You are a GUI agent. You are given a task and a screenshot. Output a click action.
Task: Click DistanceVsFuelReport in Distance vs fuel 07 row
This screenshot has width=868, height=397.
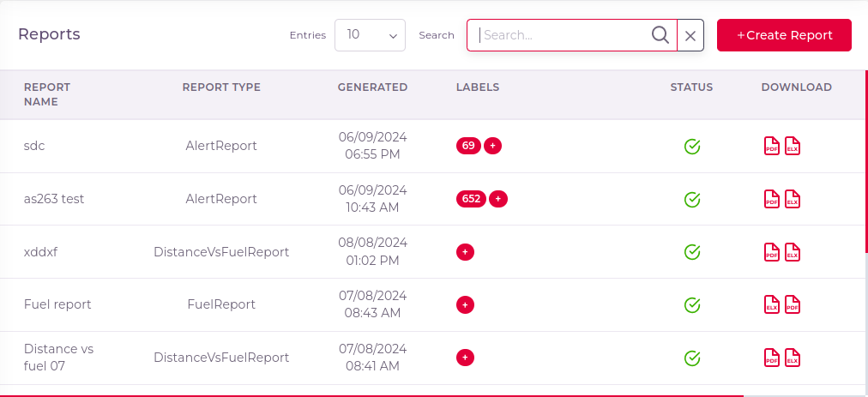click(221, 358)
